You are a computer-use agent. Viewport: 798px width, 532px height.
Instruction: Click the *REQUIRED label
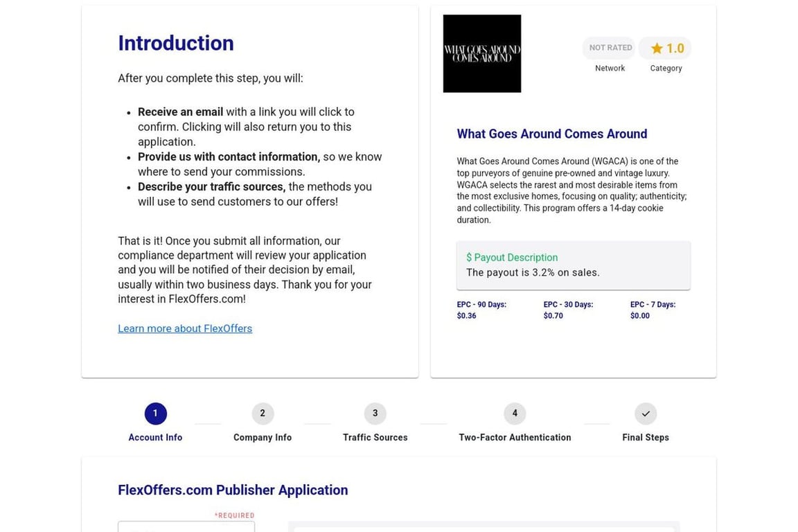coord(234,515)
